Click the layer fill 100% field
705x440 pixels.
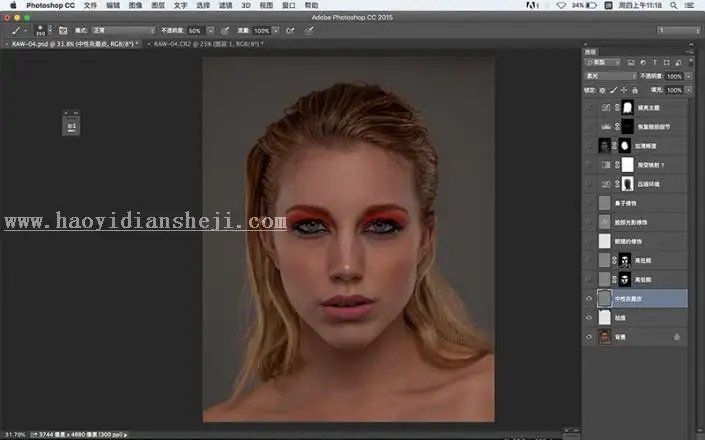674,90
